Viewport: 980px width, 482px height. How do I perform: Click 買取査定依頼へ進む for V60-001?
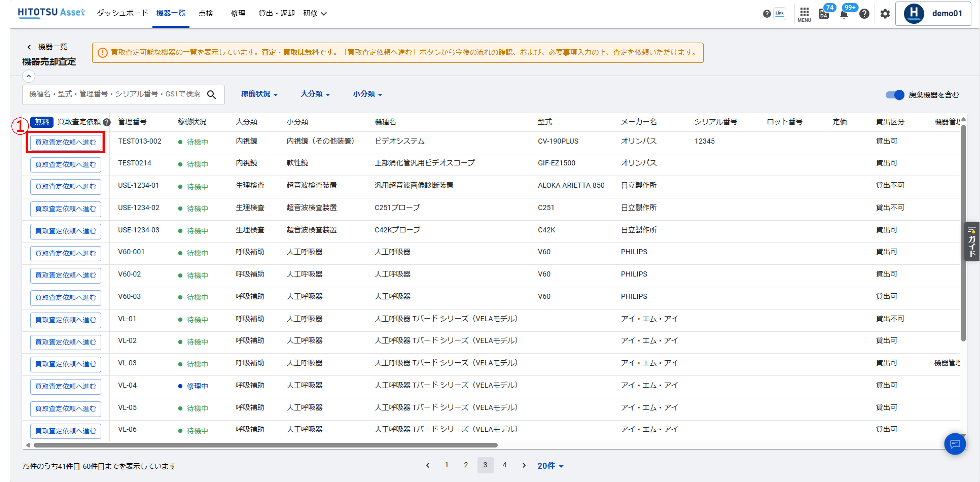coord(65,253)
